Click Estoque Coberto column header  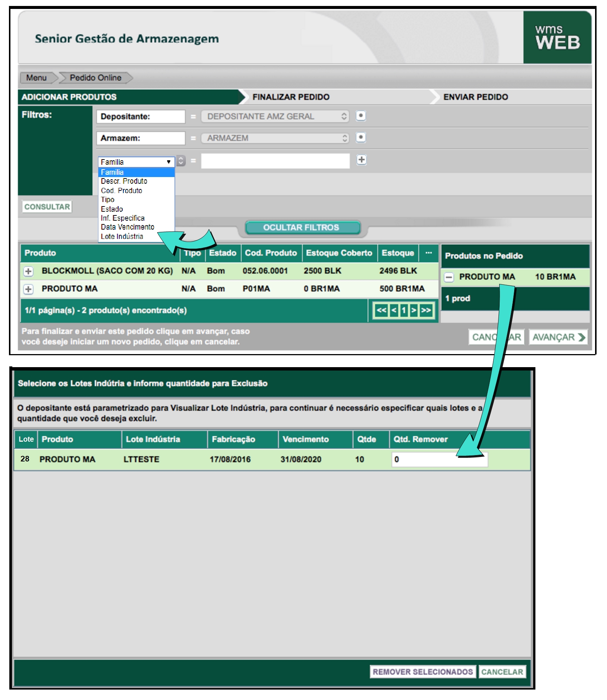point(339,253)
